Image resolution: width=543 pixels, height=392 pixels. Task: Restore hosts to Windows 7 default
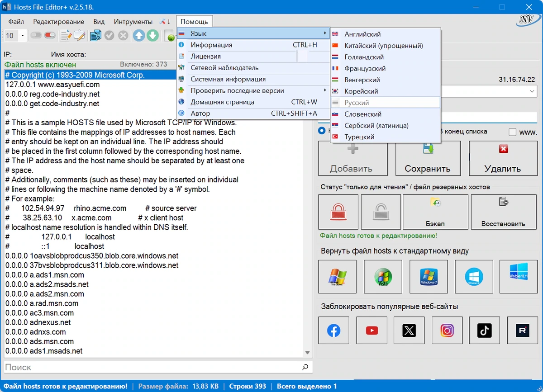(429, 277)
